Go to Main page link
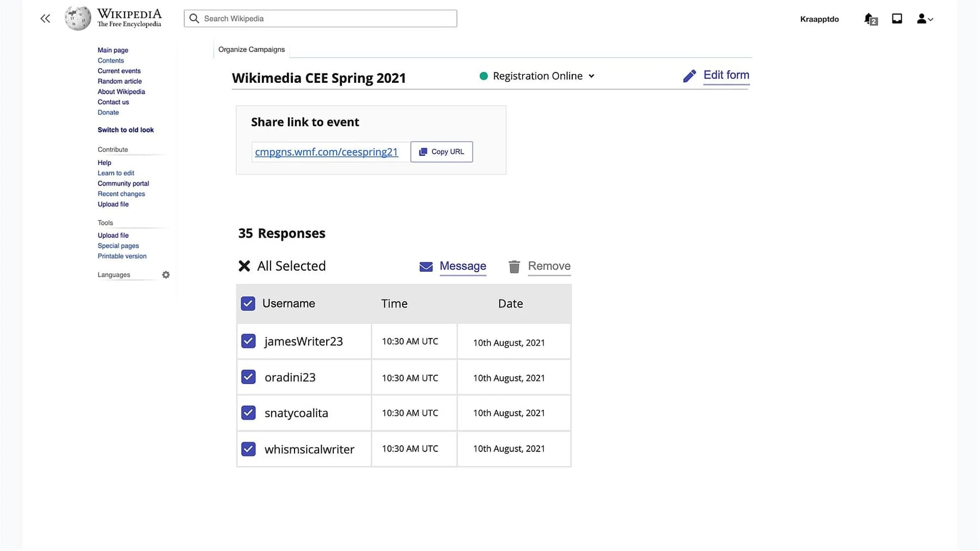This screenshot has width=980, height=551. 113,50
